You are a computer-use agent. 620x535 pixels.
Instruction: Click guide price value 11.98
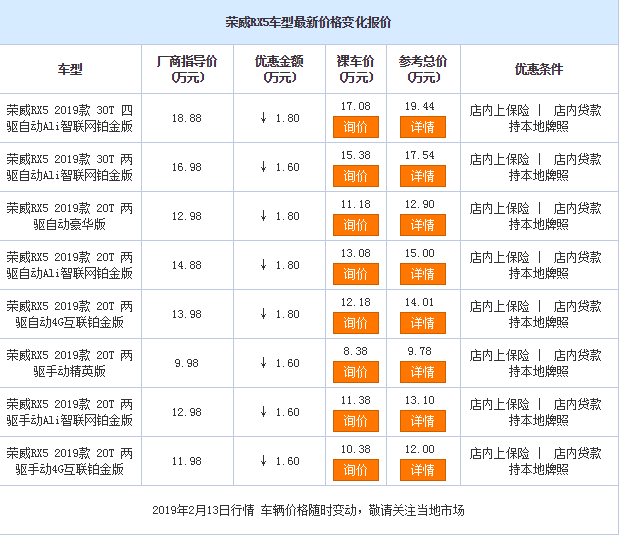click(187, 461)
